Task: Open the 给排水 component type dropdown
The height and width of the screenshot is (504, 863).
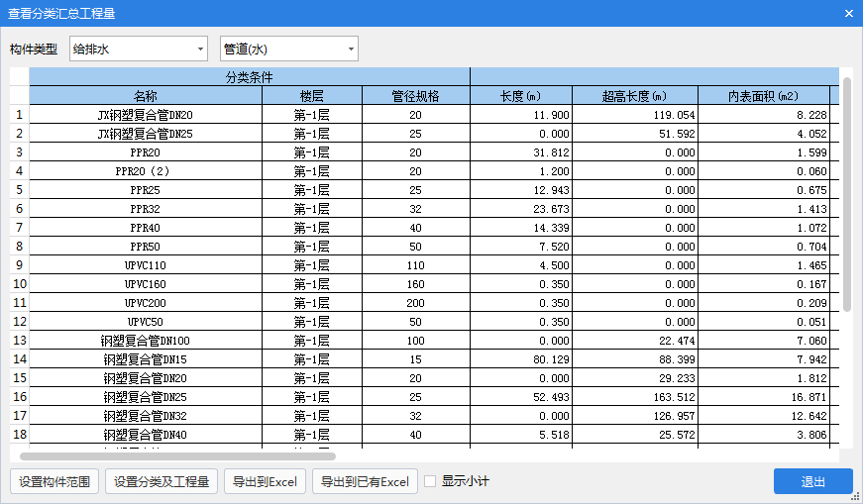Action: (x=139, y=49)
